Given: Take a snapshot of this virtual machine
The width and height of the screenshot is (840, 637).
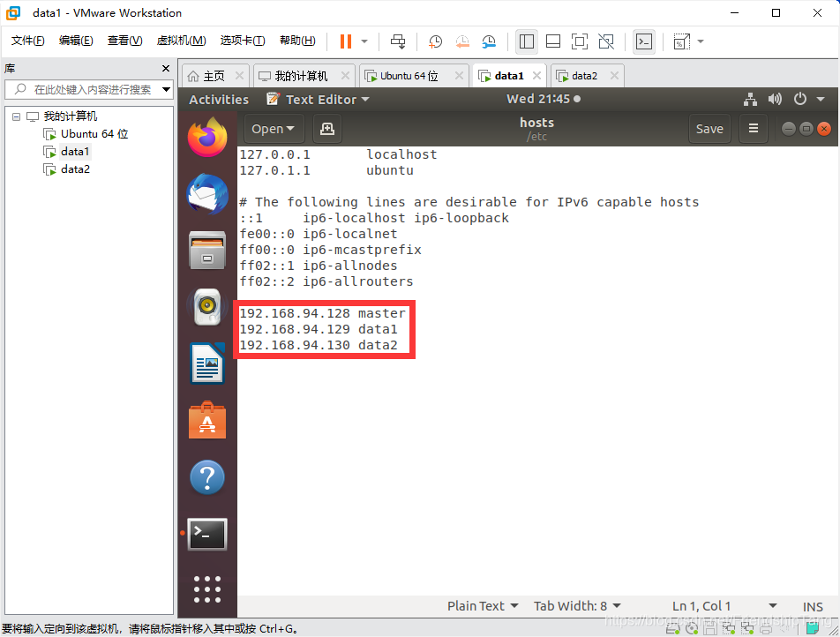Looking at the screenshot, I should (436, 41).
